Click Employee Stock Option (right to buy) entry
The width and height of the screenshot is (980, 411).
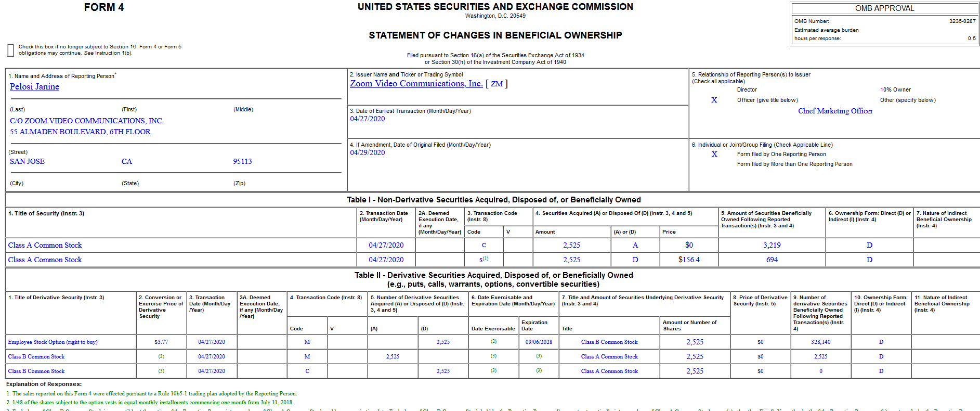[x=53, y=342]
